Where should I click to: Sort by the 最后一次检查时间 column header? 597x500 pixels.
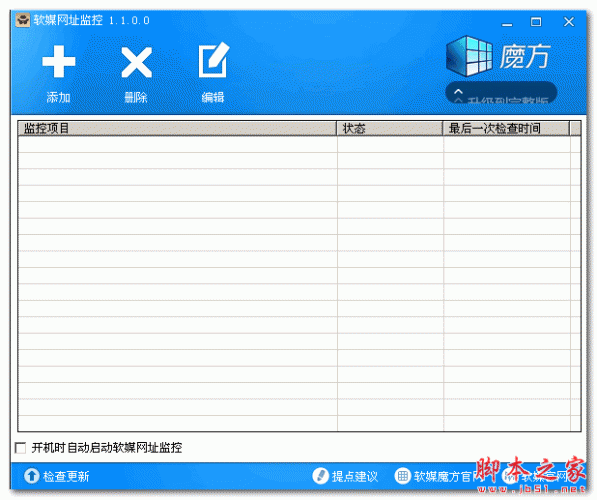point(506,128)
